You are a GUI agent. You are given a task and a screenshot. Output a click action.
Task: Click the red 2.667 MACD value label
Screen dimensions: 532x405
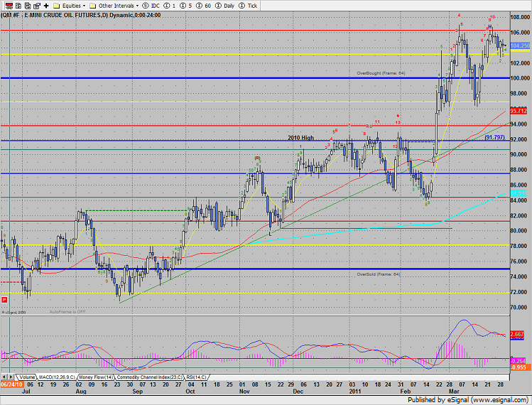[x=517, y=334]
